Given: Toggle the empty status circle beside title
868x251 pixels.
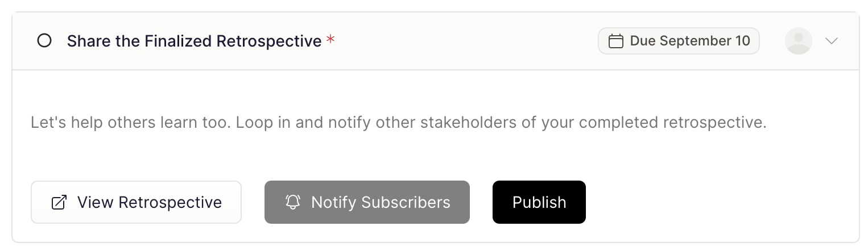Looking at the screenshot, I should (x=44, y=41).
